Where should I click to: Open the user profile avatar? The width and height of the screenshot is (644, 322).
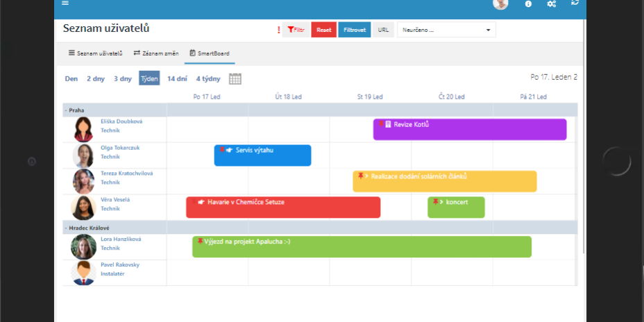[500, 3]
